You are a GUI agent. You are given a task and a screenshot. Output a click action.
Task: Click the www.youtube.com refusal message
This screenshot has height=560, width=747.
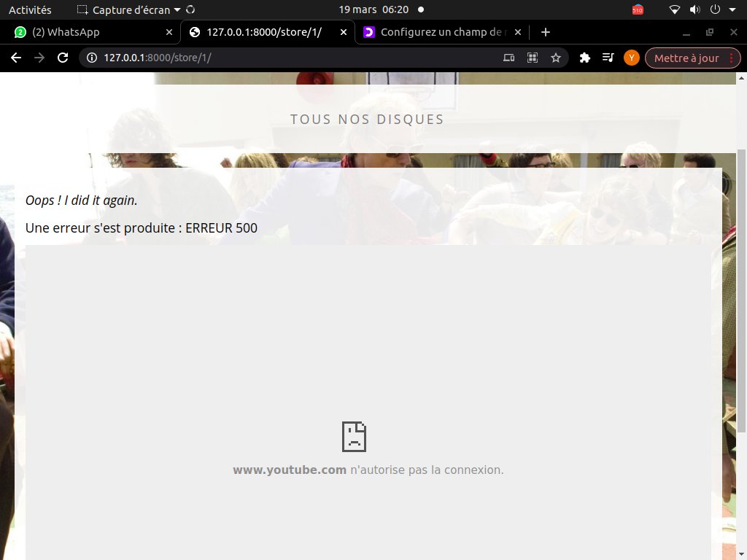coord(368,470)
